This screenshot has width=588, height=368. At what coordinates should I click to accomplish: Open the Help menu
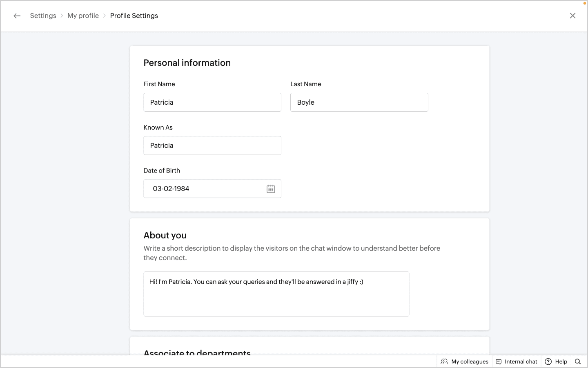556,361
